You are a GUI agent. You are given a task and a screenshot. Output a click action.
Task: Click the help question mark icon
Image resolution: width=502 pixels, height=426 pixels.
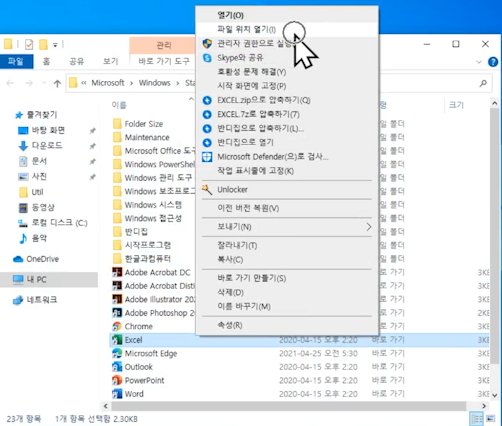493,62
